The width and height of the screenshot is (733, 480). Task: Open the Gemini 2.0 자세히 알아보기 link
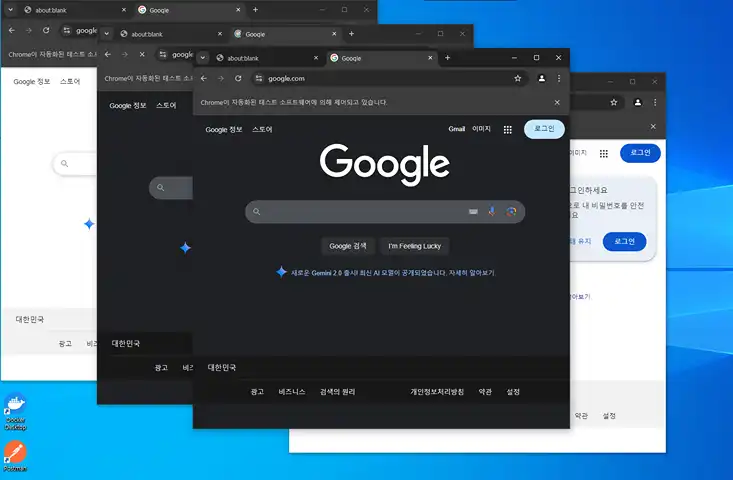click(x=471, y=272)
